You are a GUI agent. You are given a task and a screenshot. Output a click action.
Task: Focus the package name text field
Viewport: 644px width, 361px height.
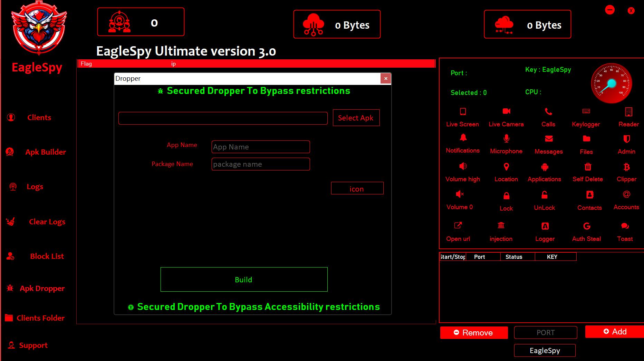click(x=261, y=164)
